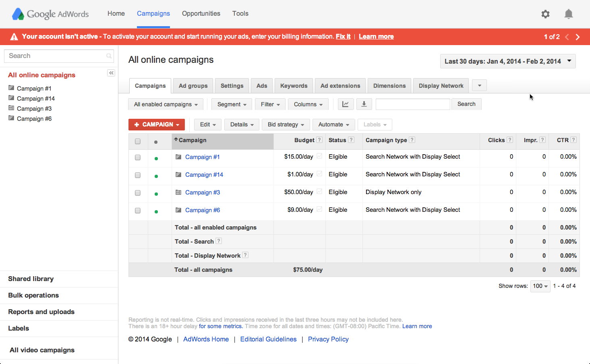Image resolution: width=590 pixels, height=364 pixels.
Task: Open Status column help icon
Action: pyautogui.click(x=351, y=140)
